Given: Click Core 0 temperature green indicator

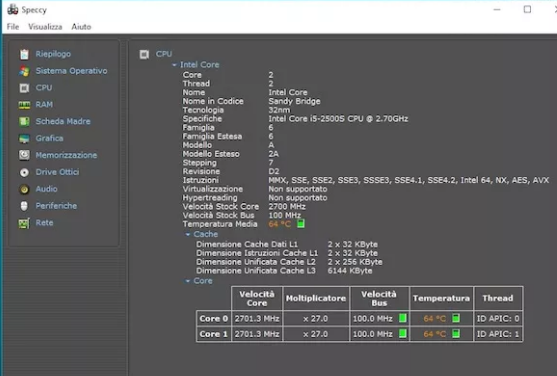Looking at the screenshot, I should coord(456,318).
